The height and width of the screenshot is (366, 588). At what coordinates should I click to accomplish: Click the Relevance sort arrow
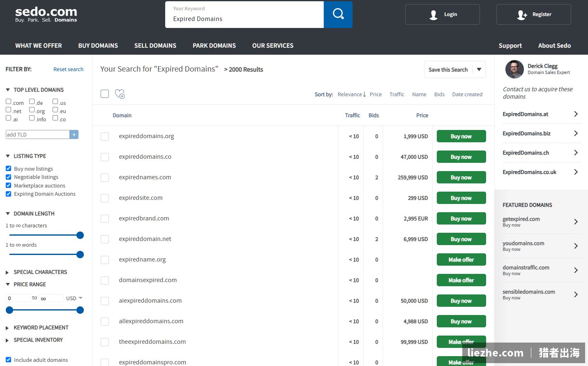364,94
